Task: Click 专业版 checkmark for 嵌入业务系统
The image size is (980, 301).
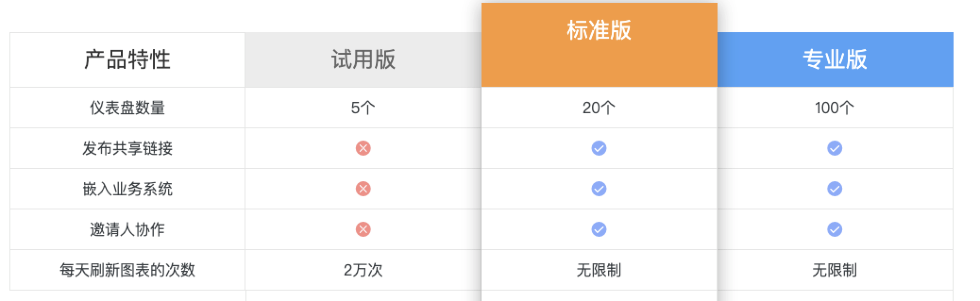Action: pos(834,189)
